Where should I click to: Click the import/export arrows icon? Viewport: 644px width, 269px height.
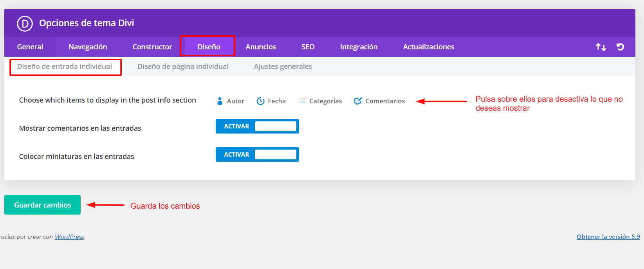click(601, 47)
